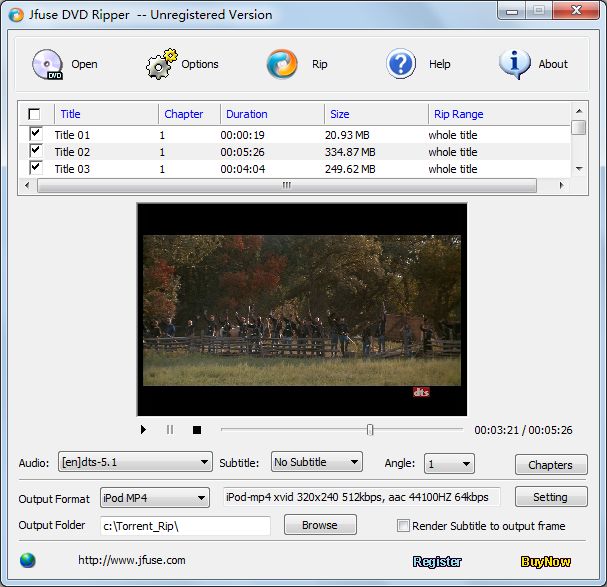Click the title list scroll left arrow
Image resolution: width=607 pixels, height=587 pixels.
click(x=27, y=185)
